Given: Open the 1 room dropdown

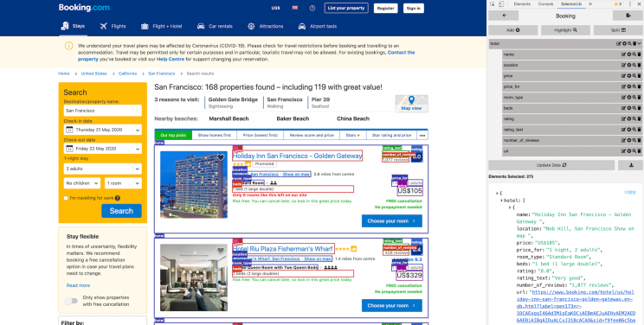Looking at the screenshot, I should point(123,183).
